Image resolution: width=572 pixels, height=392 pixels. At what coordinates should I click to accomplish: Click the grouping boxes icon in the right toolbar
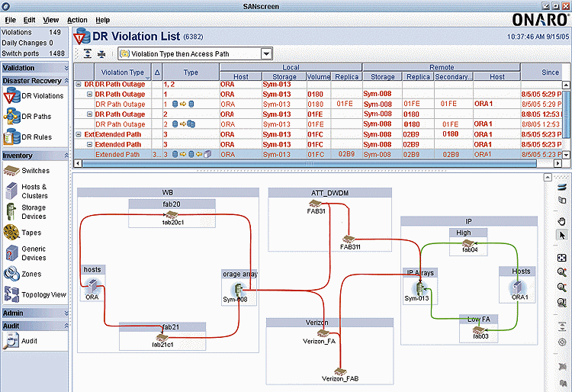click(562, 200)
